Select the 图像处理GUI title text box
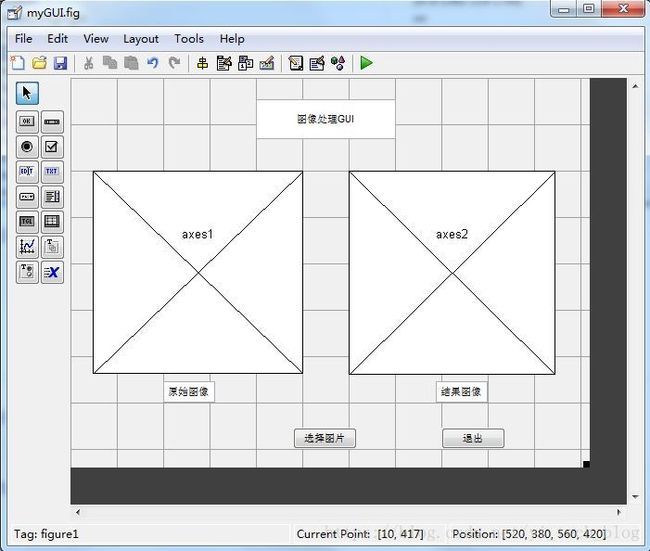 [x=326, y=119]
